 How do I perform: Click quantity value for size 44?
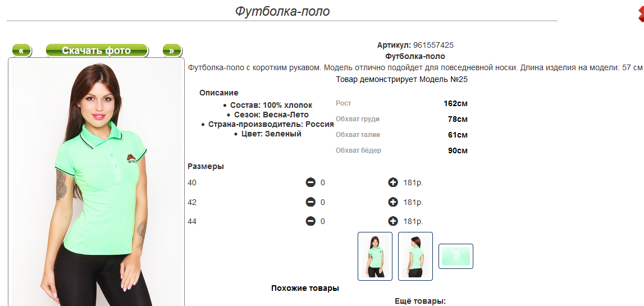click(x=323, y=221)
